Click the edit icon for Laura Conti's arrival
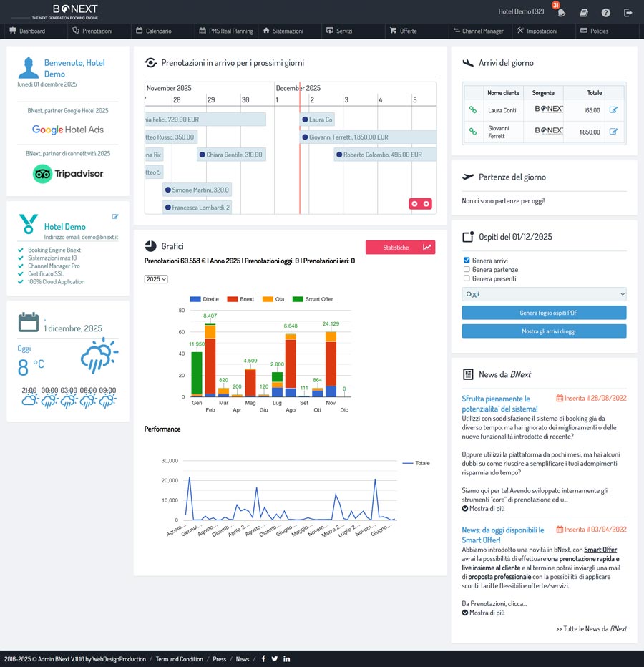Viewport: 644px width, 667px height. (x=613, y=110)
